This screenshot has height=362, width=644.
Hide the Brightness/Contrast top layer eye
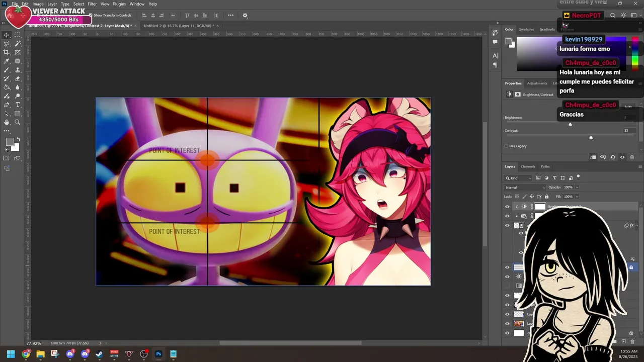point(507,207)
